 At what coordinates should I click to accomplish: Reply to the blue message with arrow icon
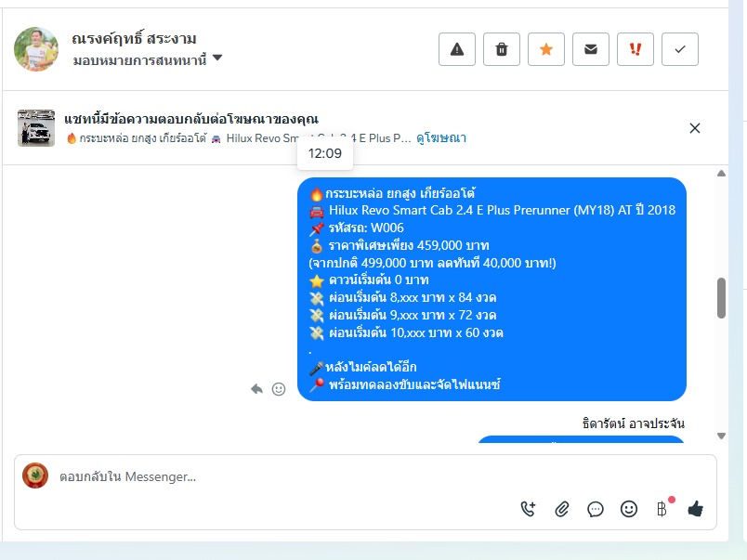coord(256,389)
